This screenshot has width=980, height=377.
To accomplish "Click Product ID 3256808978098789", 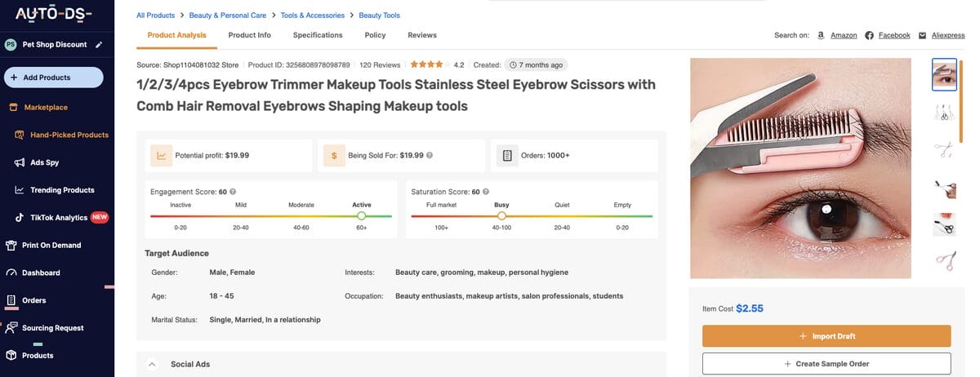I will (299, 64).
